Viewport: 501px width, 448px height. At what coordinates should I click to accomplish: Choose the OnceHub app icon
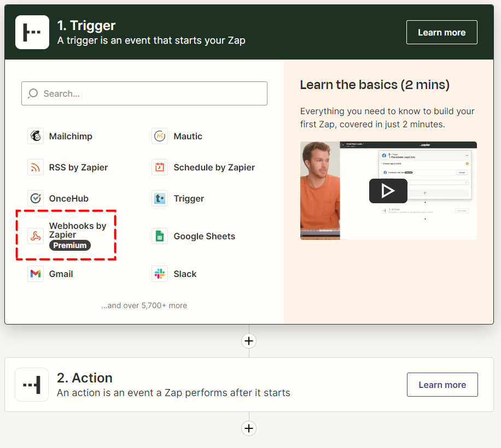click(x=36, y=198)
